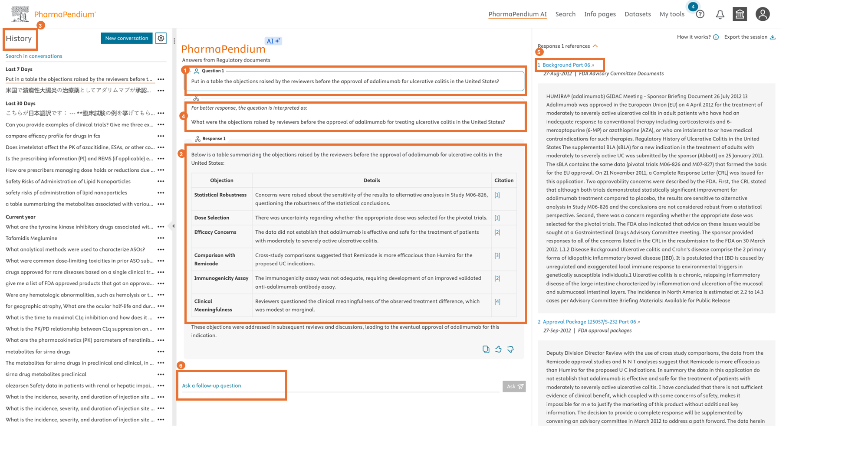This screenshot has width=868, height=473.
Task: Click the Export the session download icon
Action: [x=773, y=37]
